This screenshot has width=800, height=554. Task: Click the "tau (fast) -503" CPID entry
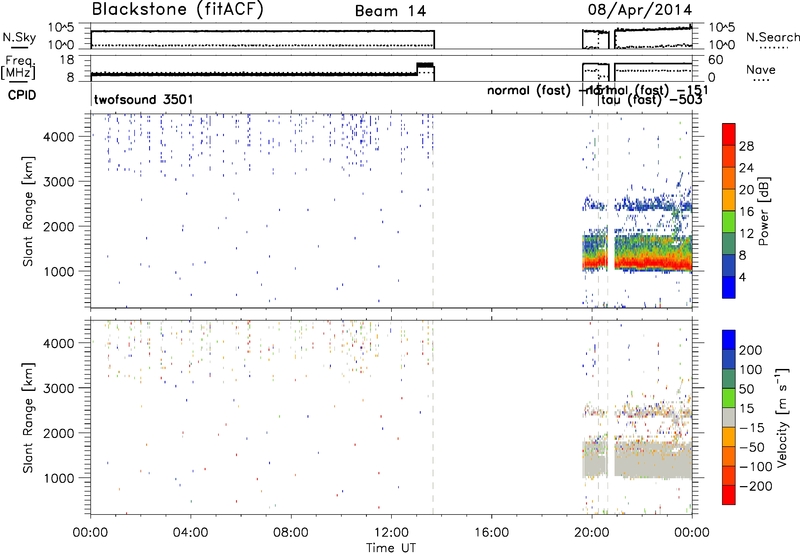[x=652, y=100]
